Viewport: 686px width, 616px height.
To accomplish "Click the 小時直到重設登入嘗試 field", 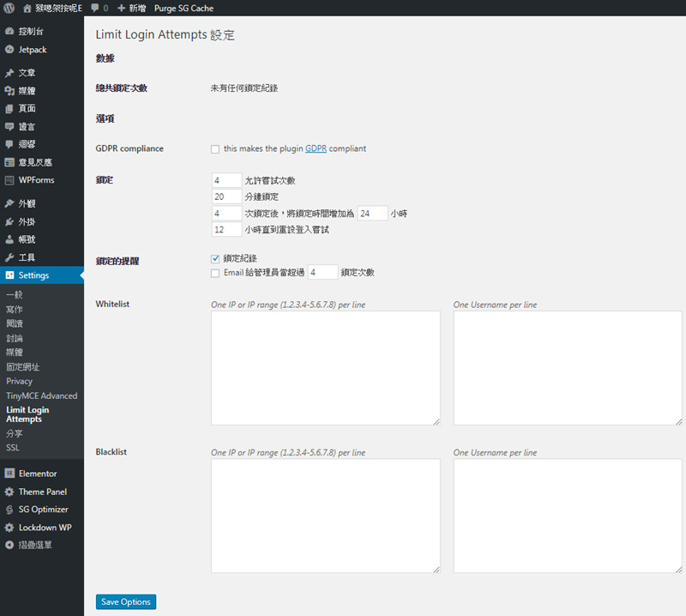I will [x=226, y=229].
